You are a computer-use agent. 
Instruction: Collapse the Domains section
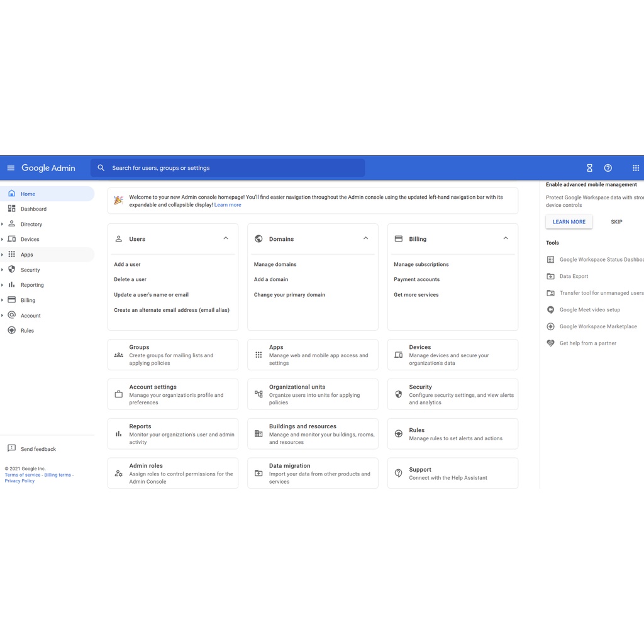click(365, 238)
